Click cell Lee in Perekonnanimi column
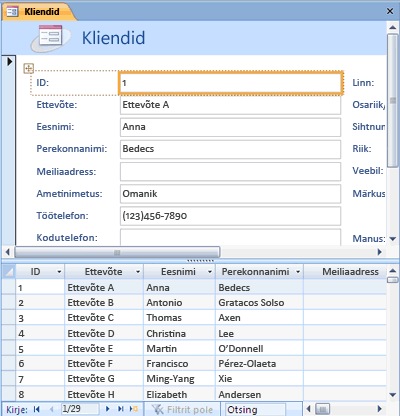Screen dimensions: 400x416 (260, 333)
